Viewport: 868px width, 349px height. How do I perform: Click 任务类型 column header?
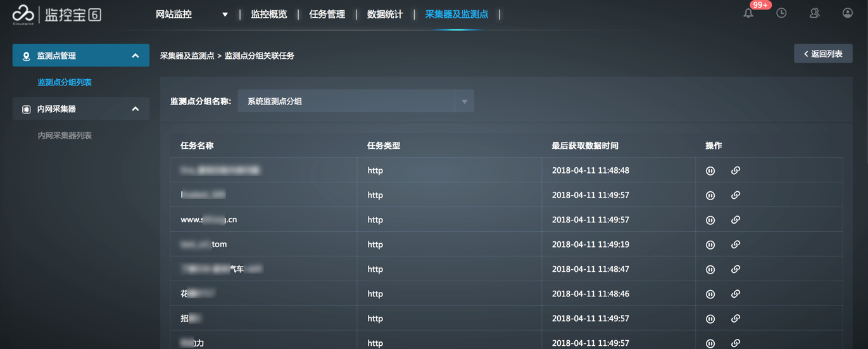click(384, 146)
